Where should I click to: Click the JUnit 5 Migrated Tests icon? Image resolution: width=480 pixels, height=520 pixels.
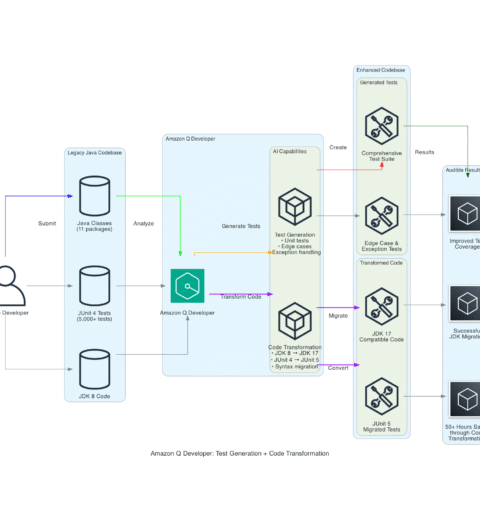(382, 396)
